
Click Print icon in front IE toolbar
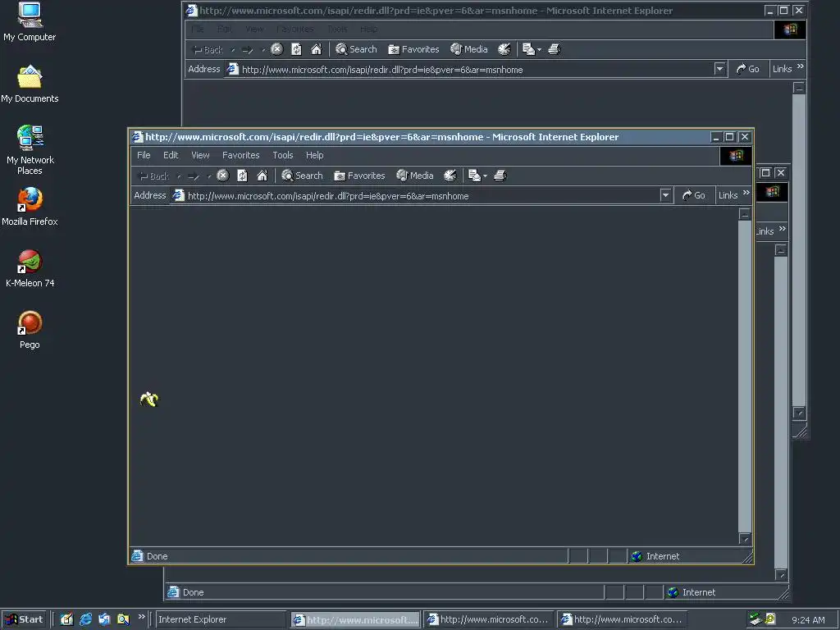tap(500, 176)
